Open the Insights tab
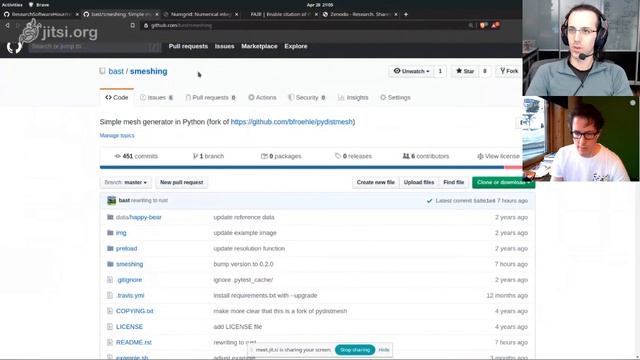The image size is (640, 360). tap(353, 98)
